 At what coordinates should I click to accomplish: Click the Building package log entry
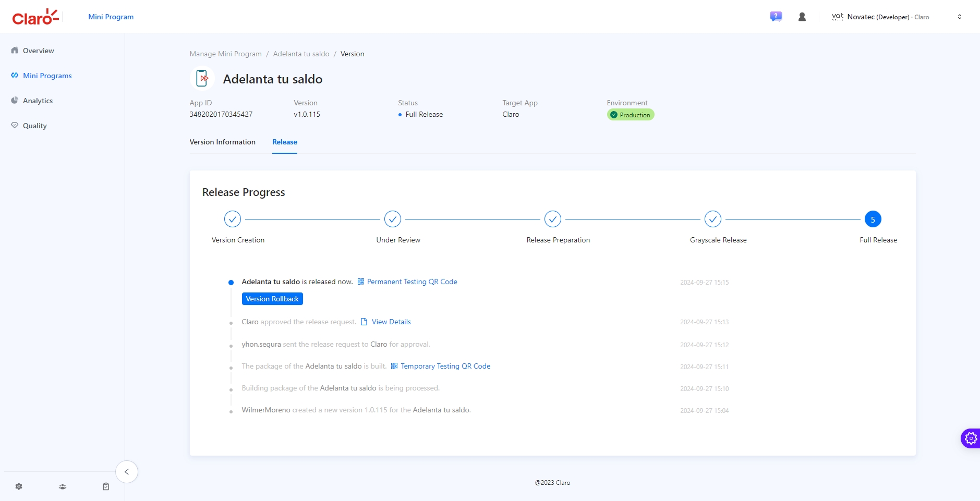[341, 388]
